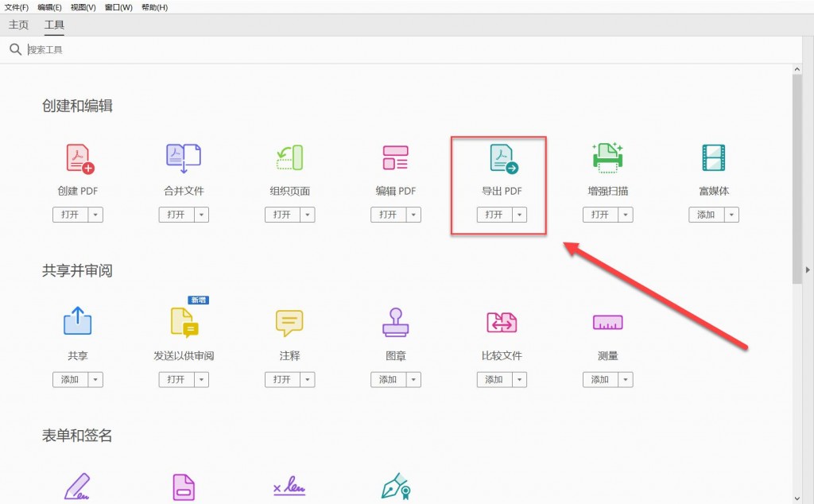Expand the 发送以供审阅 dropdown arrow
Viewport: 814px width, 504px height.
[201, 379]
